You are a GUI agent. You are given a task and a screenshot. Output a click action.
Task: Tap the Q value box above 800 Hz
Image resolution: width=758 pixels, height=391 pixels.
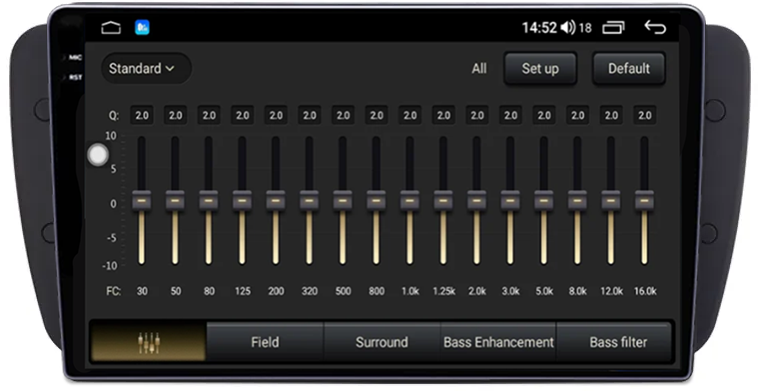coord(376,116)
